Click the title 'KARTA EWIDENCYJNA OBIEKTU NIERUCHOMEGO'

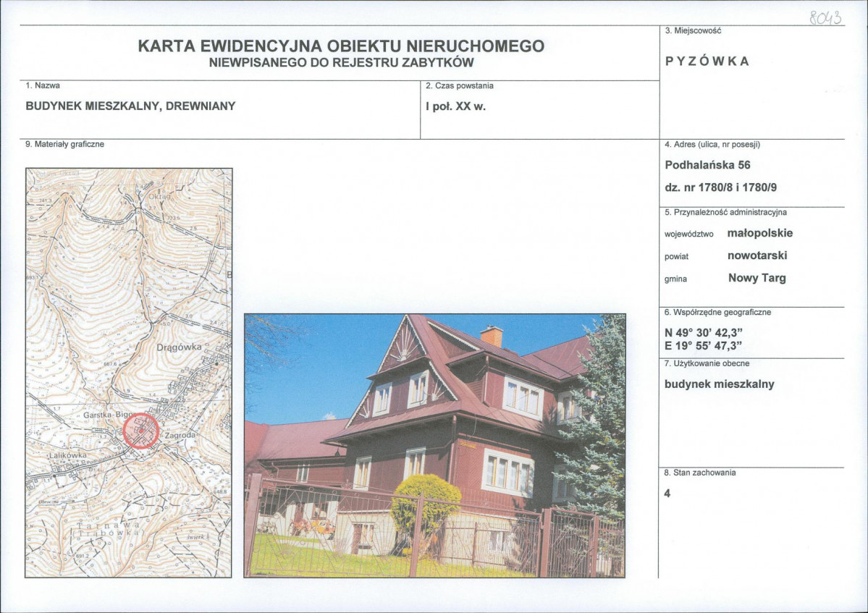point(341,46)
